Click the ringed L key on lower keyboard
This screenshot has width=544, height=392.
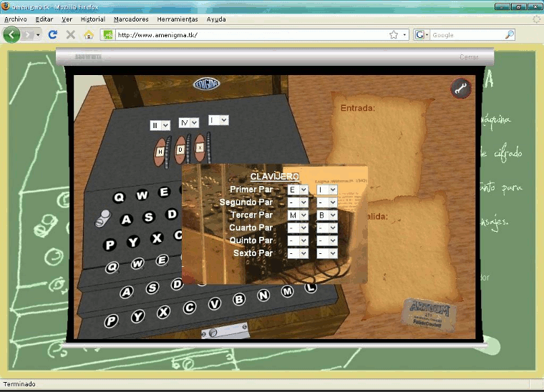(x=311, y=288)
